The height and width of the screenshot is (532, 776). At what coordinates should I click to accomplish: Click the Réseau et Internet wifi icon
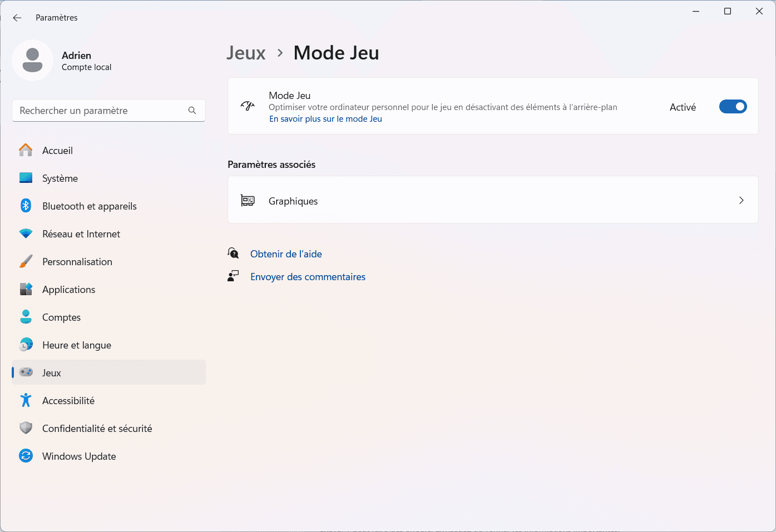click(26, 233)
